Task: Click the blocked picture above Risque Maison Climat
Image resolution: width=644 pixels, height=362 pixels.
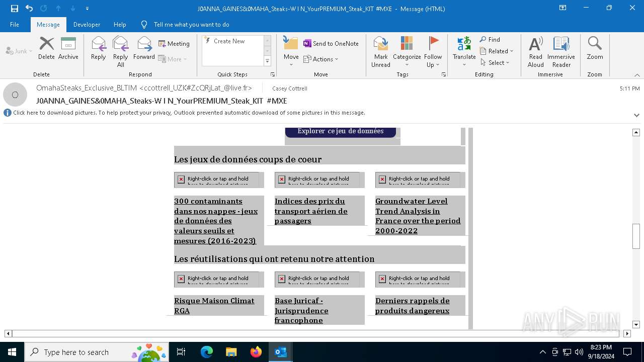Action: (217, 280)
